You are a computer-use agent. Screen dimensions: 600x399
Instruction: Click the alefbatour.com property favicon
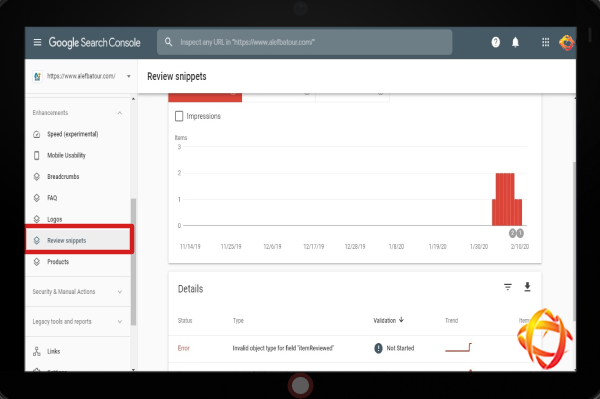[37, 77]
